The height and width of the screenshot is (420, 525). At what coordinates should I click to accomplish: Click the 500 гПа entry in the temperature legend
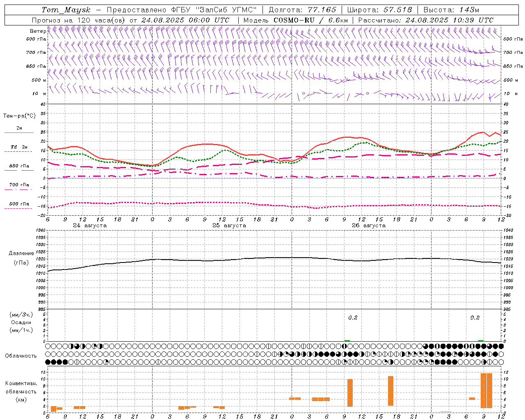[19, 204]
